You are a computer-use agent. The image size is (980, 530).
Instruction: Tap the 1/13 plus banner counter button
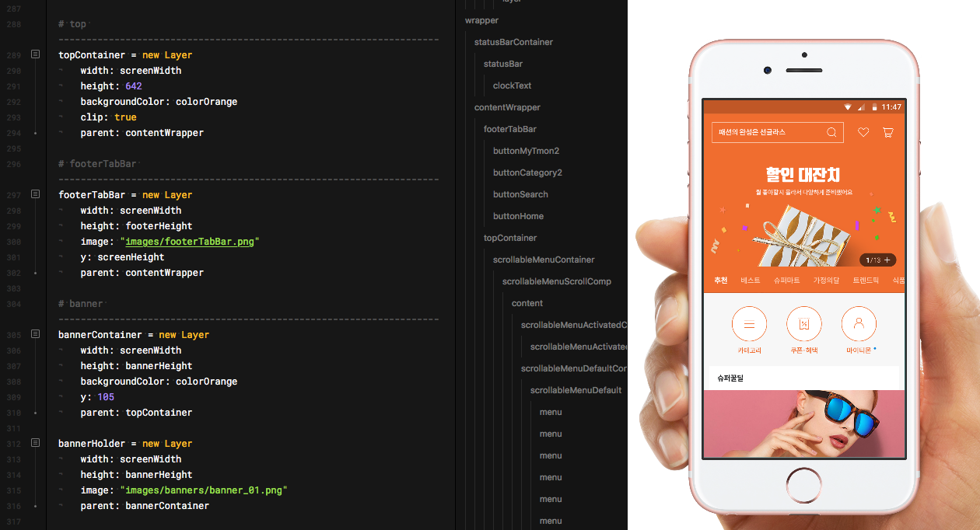click(x=878, y=260)
